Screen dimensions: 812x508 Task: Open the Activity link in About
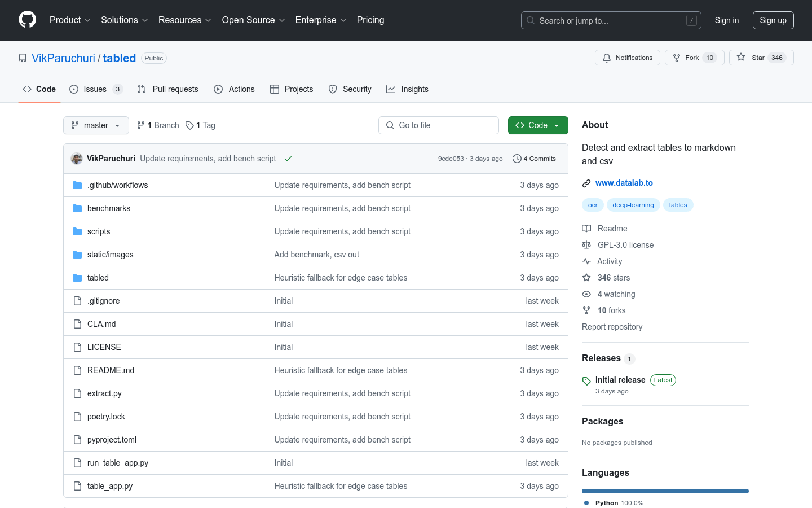pos(610,261)
